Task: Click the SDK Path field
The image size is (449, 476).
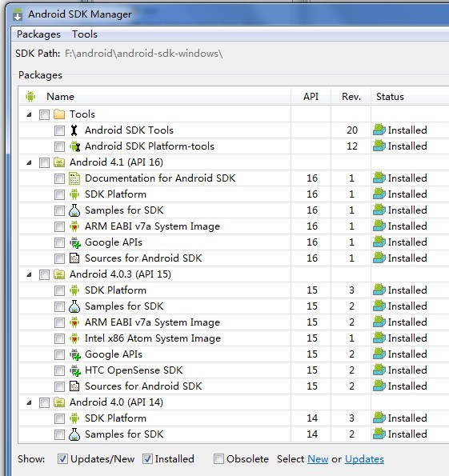Action: 144,54
